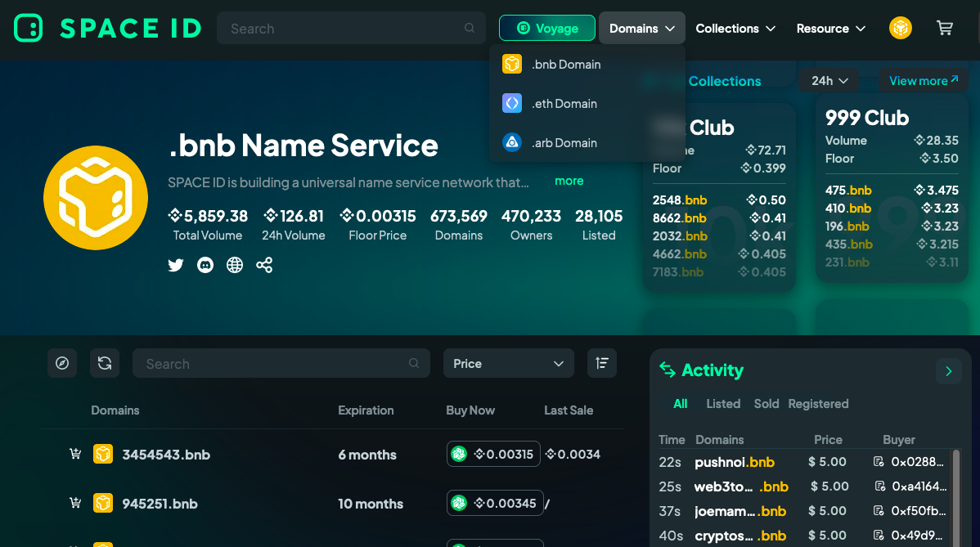The image size is (980, 547).
Task: Open the 999 Club collection title
Action: tap(867, 118)
